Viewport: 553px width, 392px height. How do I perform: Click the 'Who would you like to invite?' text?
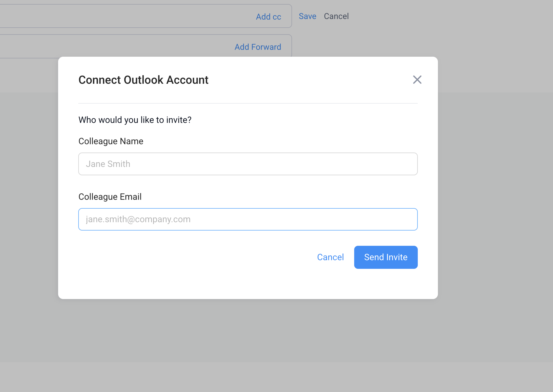pos(135,120)
